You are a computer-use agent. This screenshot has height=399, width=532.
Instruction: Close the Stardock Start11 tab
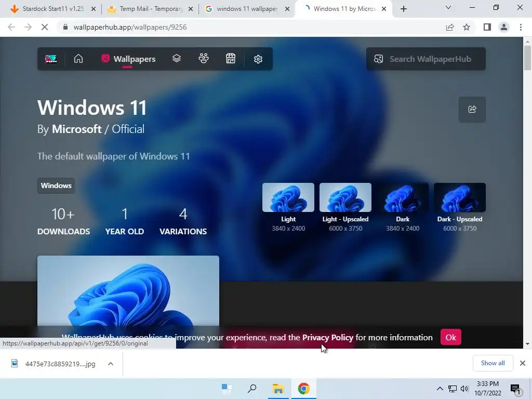click(x=94, y=9)
